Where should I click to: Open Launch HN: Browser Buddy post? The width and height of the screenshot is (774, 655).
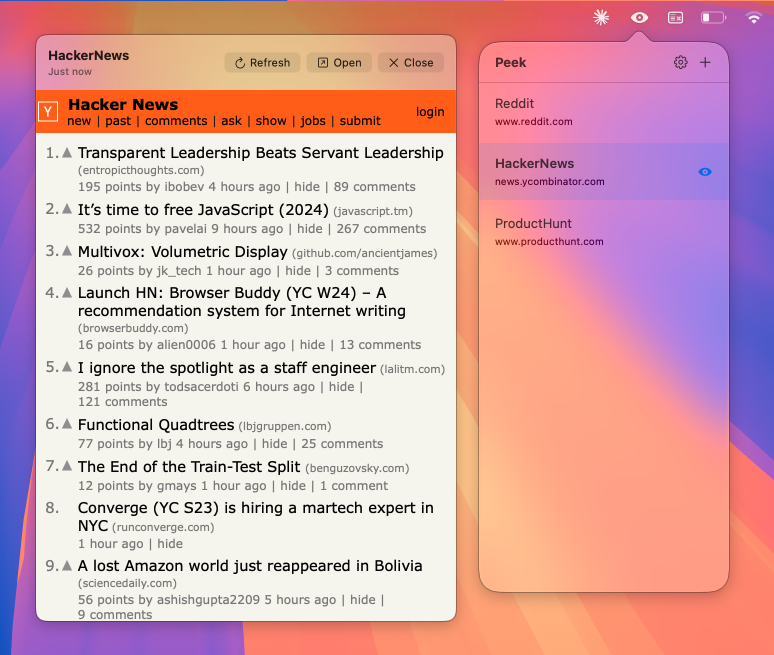[x=242, y=302]
